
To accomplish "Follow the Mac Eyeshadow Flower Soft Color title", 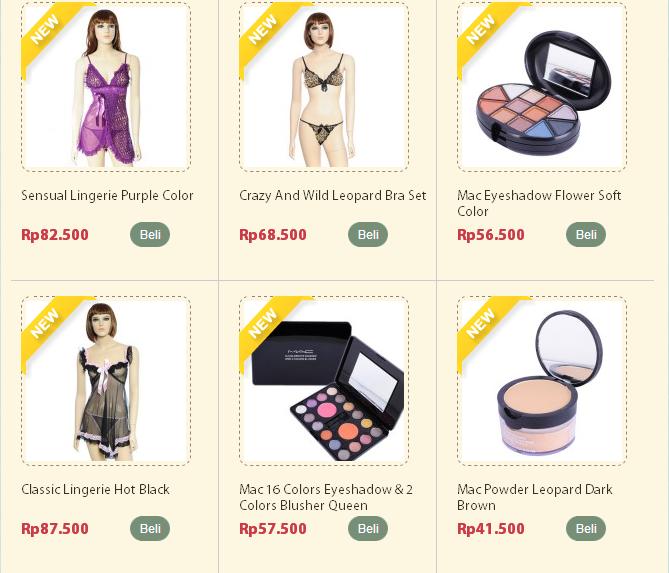I will click(x=539, y=203).
